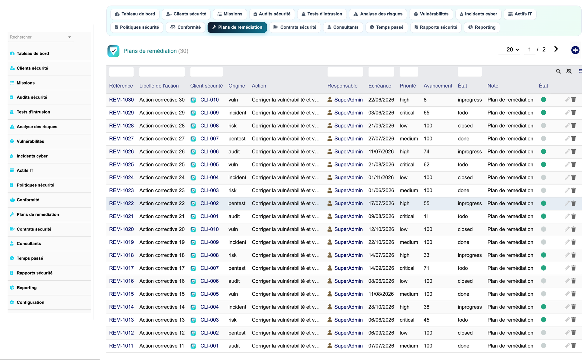Screen dimensions: 588x364
Task: Edit row REM-1025 with pencil icon
Action: (x=567, y=165)
